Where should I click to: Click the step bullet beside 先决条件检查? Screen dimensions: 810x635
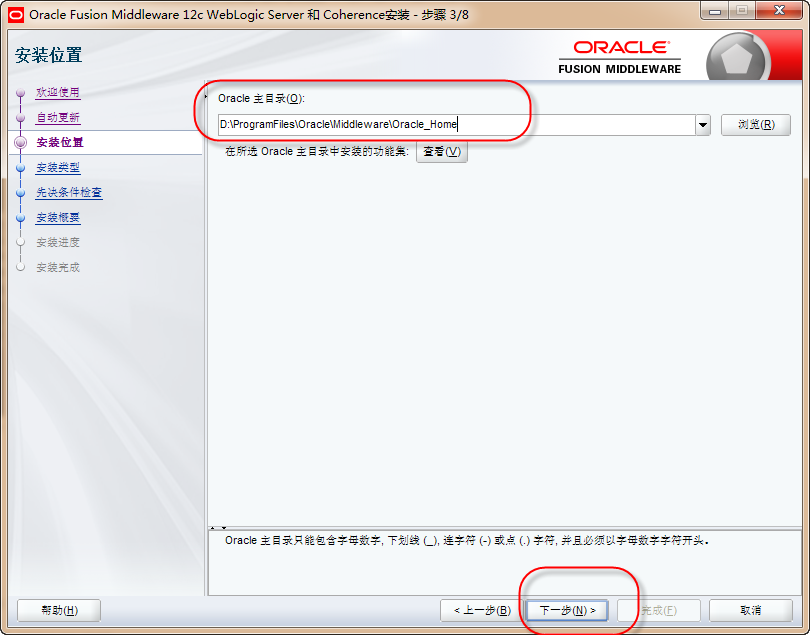pyautogui.click(x=21, y=193)
